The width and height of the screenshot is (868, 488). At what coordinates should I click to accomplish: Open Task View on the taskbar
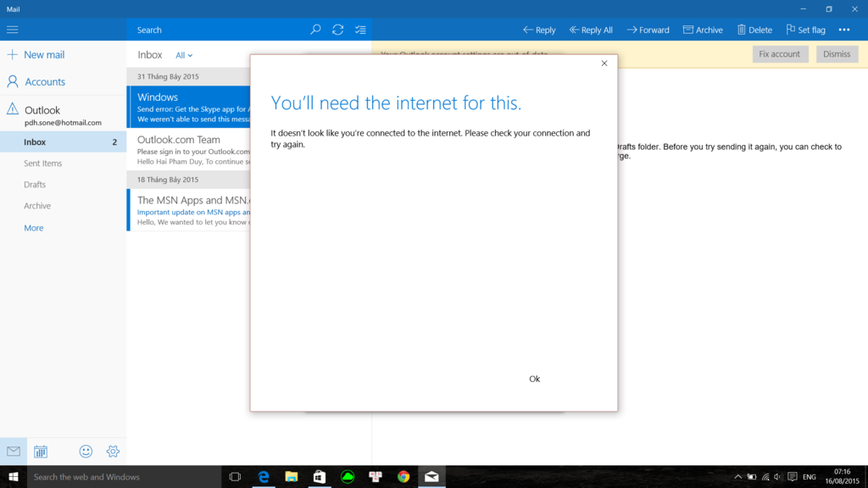coord(235,477)
